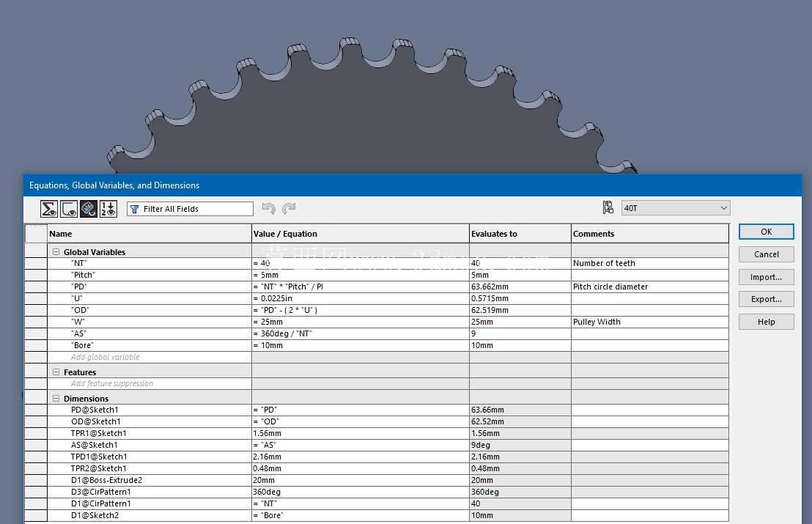Select the "NT" variable name
Screen dimensions: 812x524
(78, 263)
